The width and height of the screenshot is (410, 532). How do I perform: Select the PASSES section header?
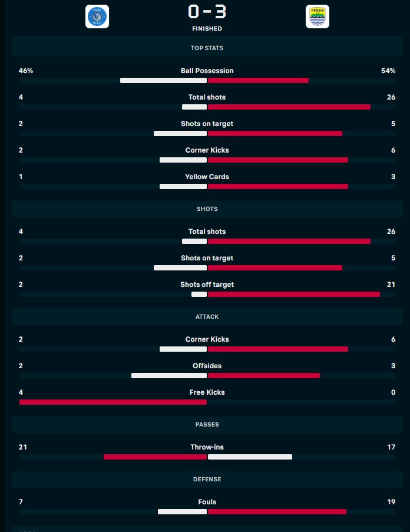tap(207, 424)
